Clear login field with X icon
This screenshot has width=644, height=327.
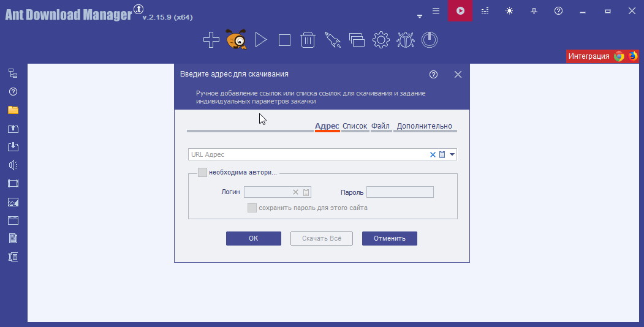[295, 192]
